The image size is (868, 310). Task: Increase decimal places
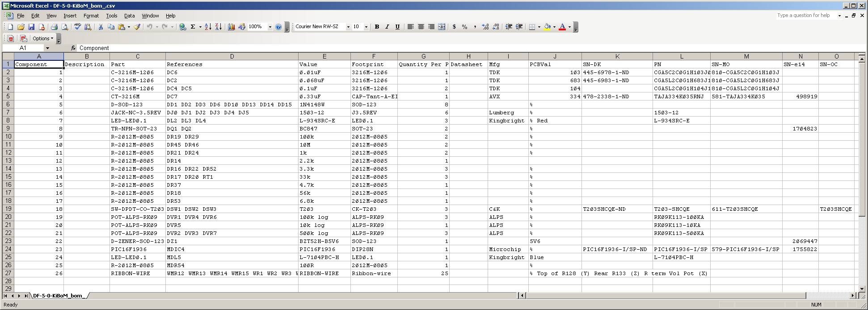pyautogui.click(x=485, y=27)
